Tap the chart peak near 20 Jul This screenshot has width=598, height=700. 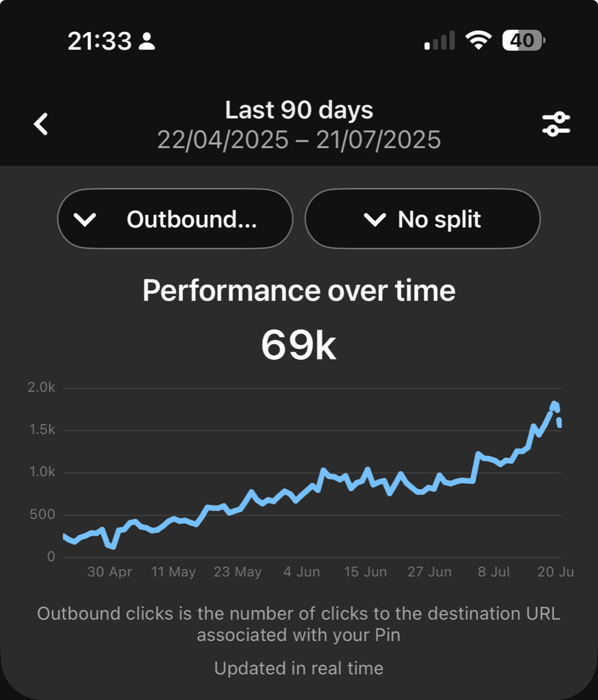pyautogui.click(x=555, y=405)
